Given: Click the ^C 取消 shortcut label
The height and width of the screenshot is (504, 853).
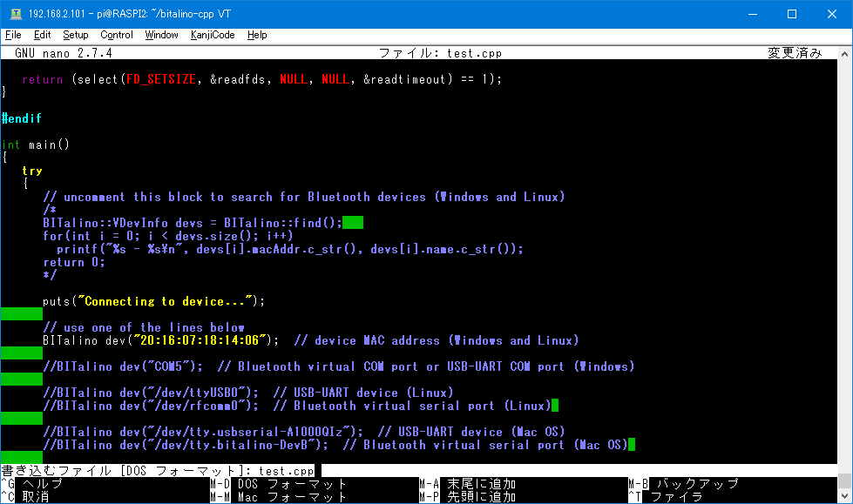Looking at the screenshot, I should click(25, 497).
